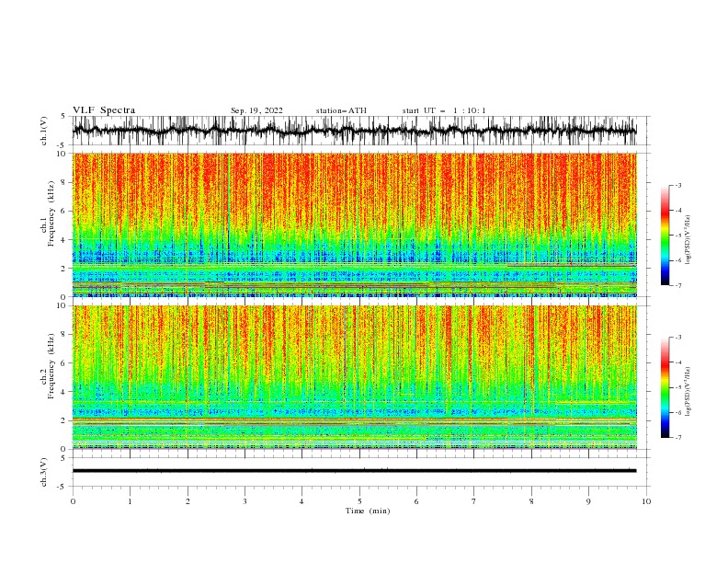Click the "-7" tick on the ch.2 colorbar
Viewport: 728px width, 563px height.
[677, 437]
